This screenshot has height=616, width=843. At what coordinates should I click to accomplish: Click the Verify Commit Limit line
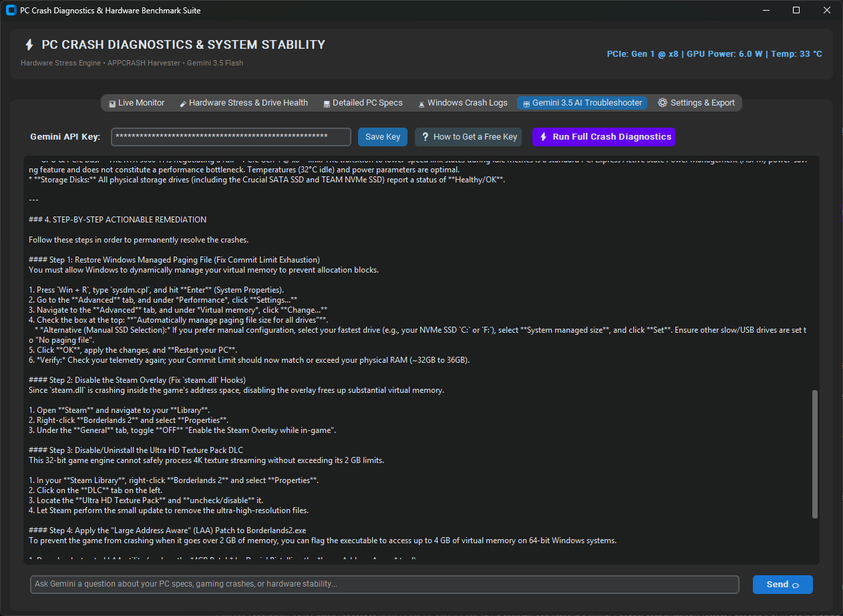(x=249, y=360)
